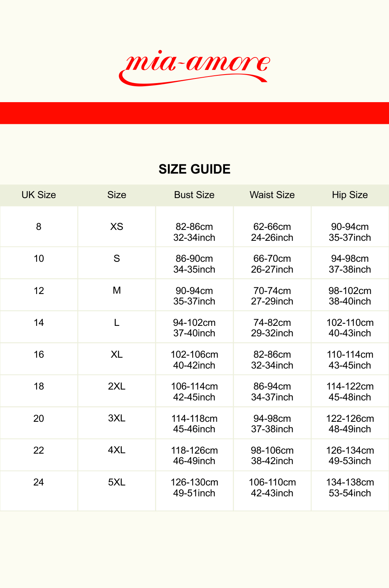Select UK size 10 cell
This screenshot has height=588, width=389.
39,259
